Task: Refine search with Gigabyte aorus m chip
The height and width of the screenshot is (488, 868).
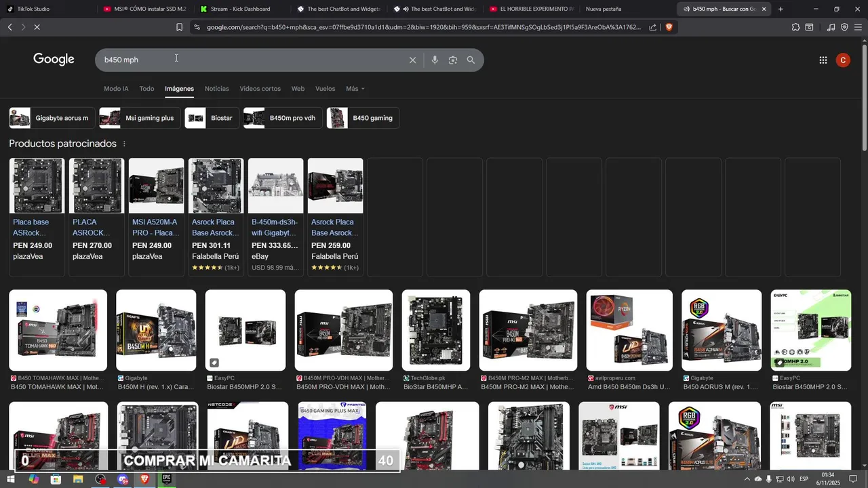Action: click(52, 118)
